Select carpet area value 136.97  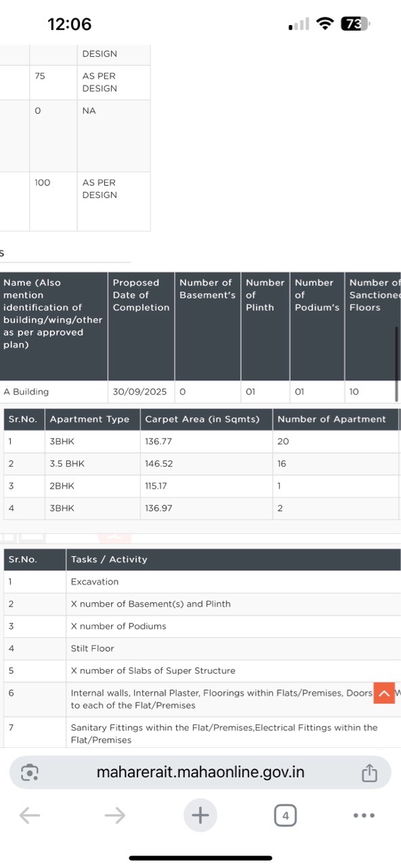[159, 508]
